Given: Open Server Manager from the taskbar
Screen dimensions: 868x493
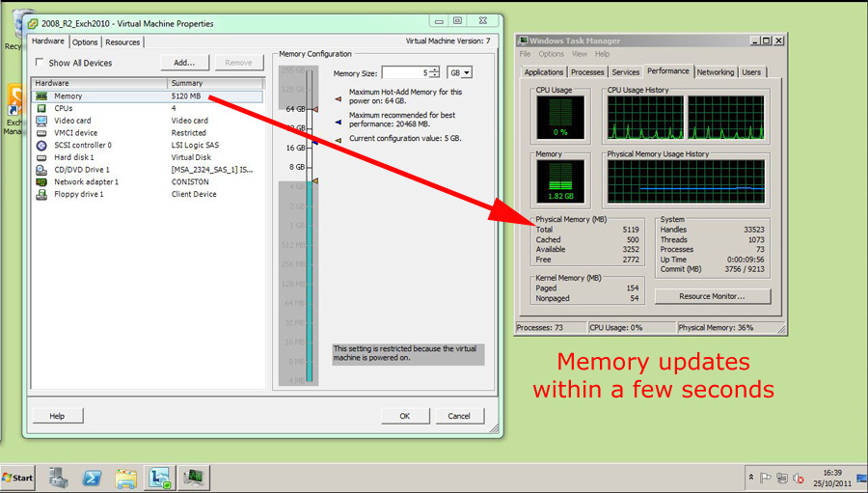Looking at the screenshot, I should pos(58,478).
